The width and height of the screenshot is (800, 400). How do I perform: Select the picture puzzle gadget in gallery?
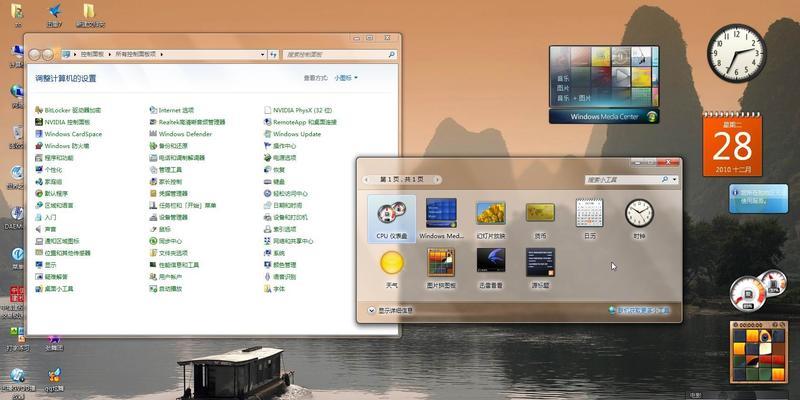click(x=441, y=269)
